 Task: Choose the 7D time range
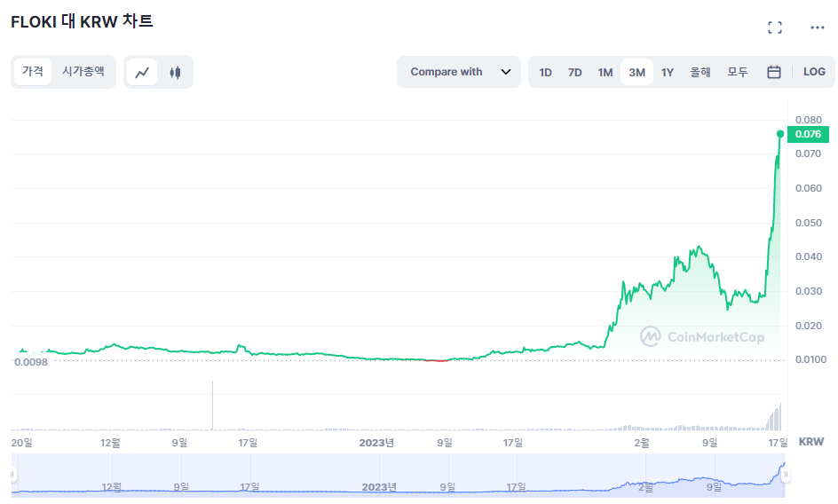point(574,72)
